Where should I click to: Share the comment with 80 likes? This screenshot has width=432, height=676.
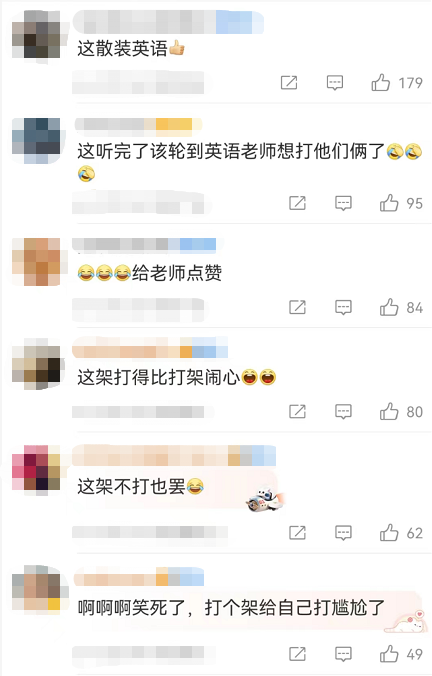click(297, 412)
